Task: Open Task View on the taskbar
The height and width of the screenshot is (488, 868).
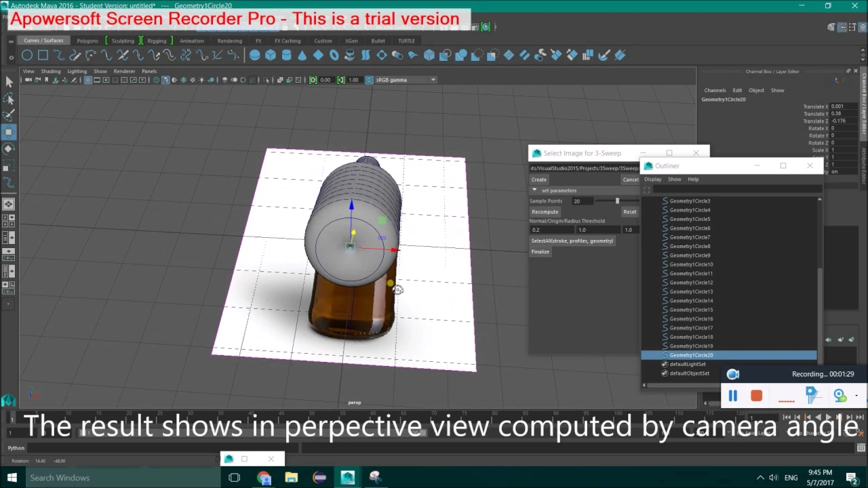Action: point(235,478)
